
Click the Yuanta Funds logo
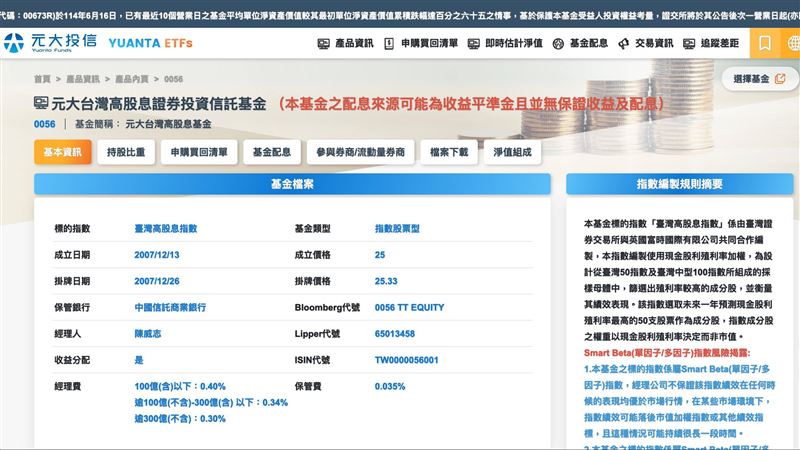50,43
